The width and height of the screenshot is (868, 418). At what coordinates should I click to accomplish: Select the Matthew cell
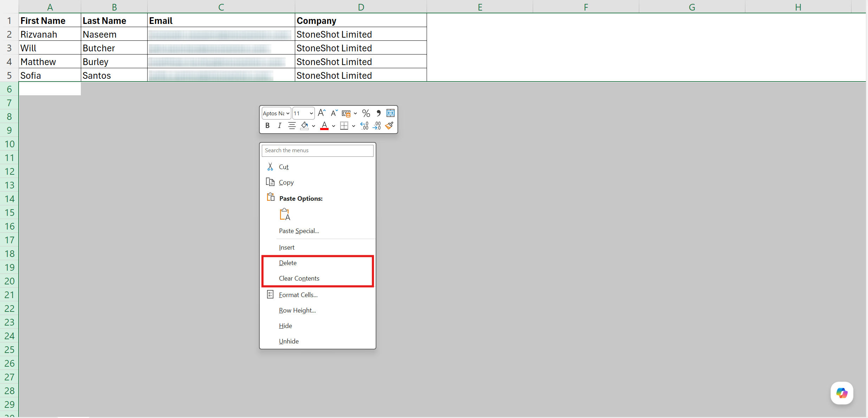click(x=50, y=62)
